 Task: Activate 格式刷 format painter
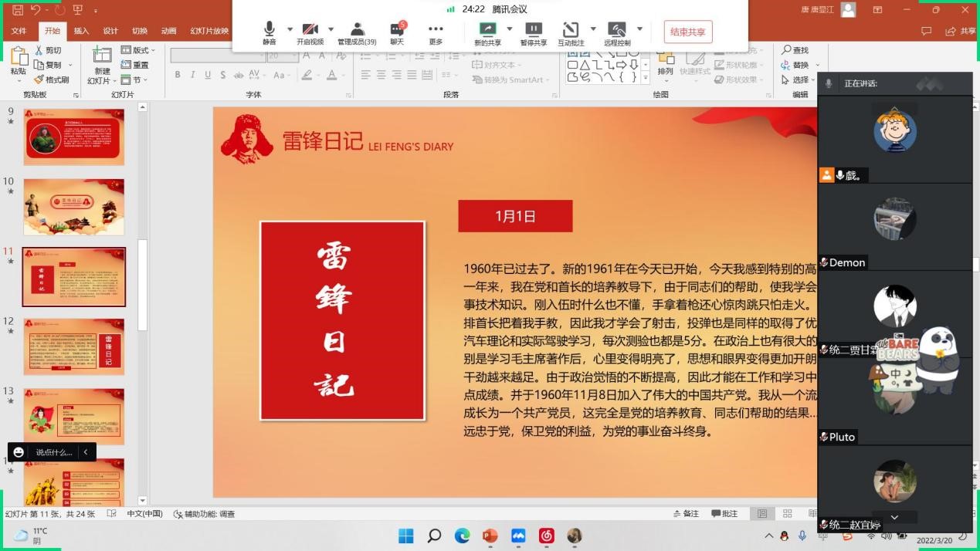(52, 79)
